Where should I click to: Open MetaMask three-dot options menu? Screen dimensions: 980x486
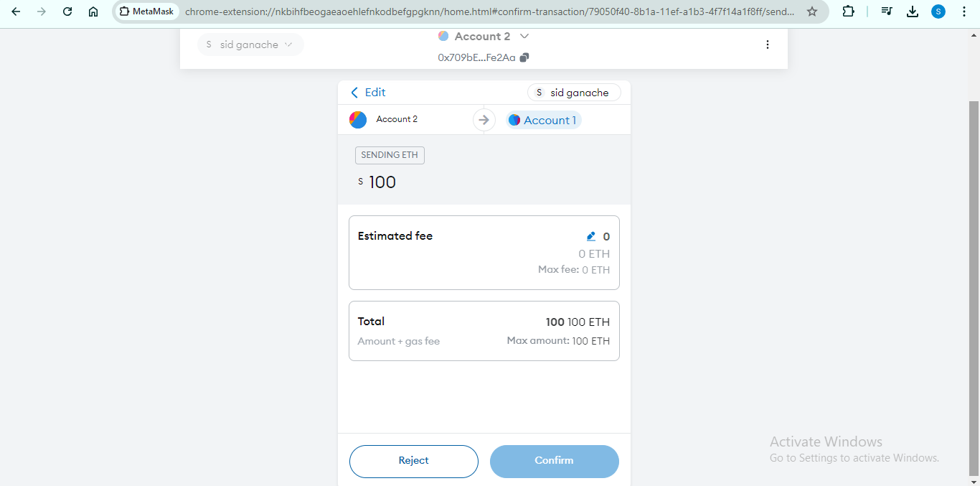(767, 45)
